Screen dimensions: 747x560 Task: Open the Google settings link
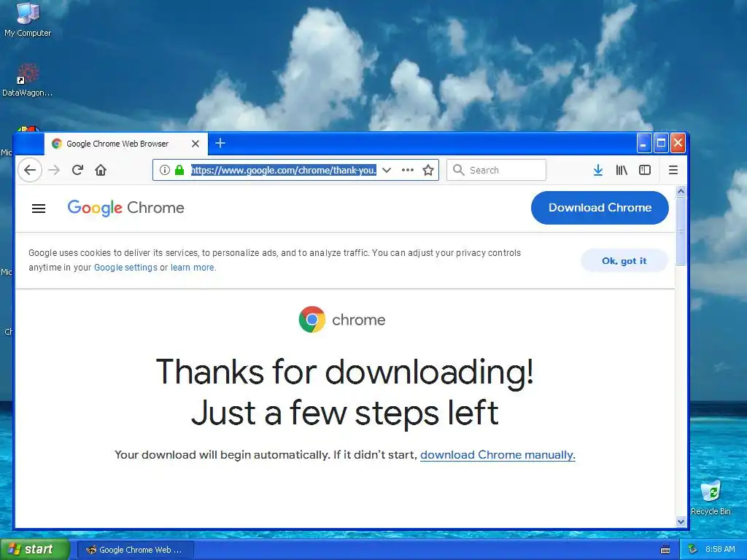pos(125,268)
